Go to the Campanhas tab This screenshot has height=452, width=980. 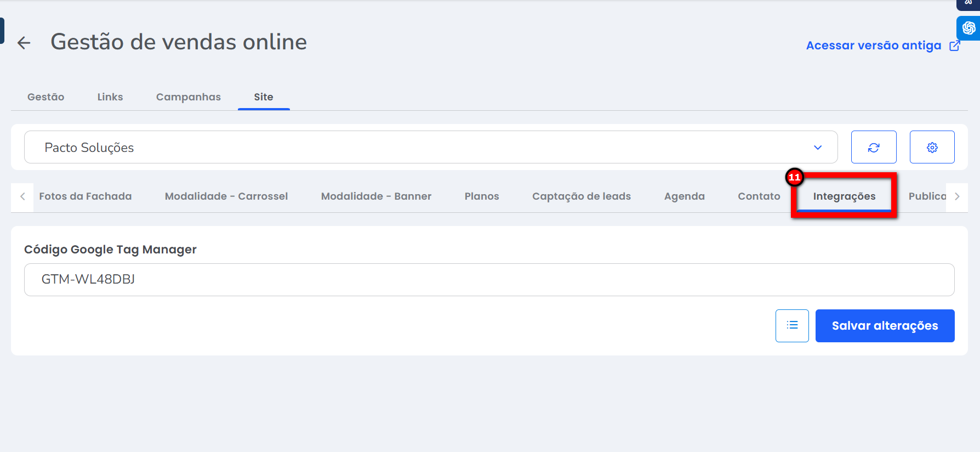[x=188, y=97]
